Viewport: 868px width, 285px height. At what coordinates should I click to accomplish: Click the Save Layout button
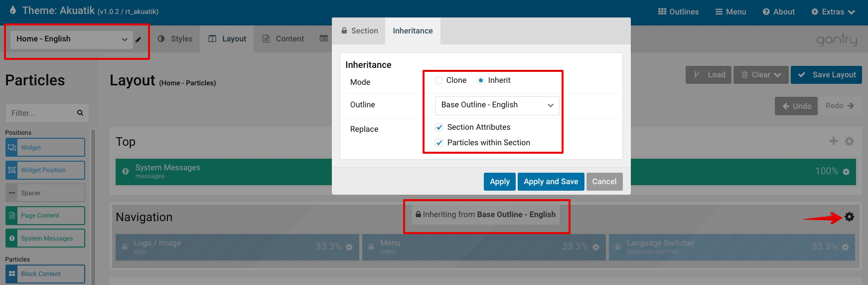(826, 75)
